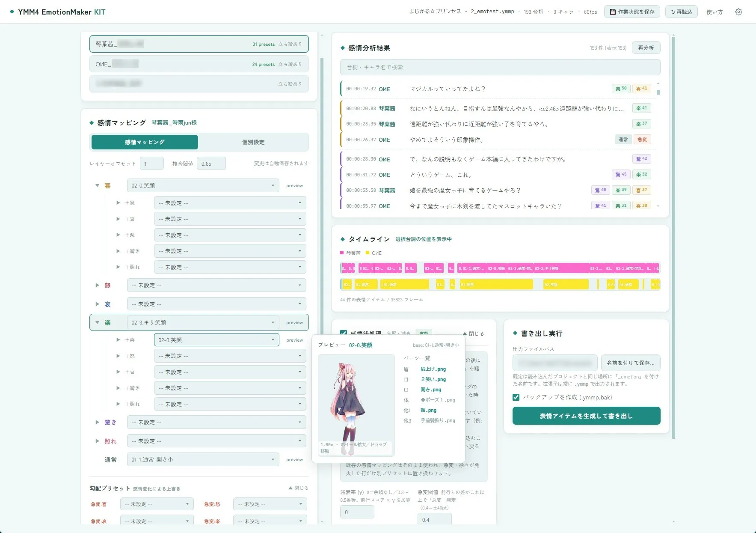Select the 琴葉茜 character card with 31 presets
The width and height of the screenshot is (756, 533).
click(x=199, y=44)
